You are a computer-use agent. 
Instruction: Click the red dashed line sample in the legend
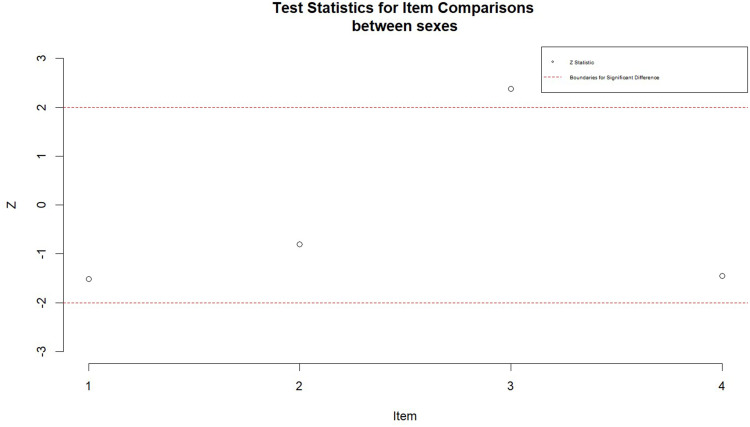(553, 77)
